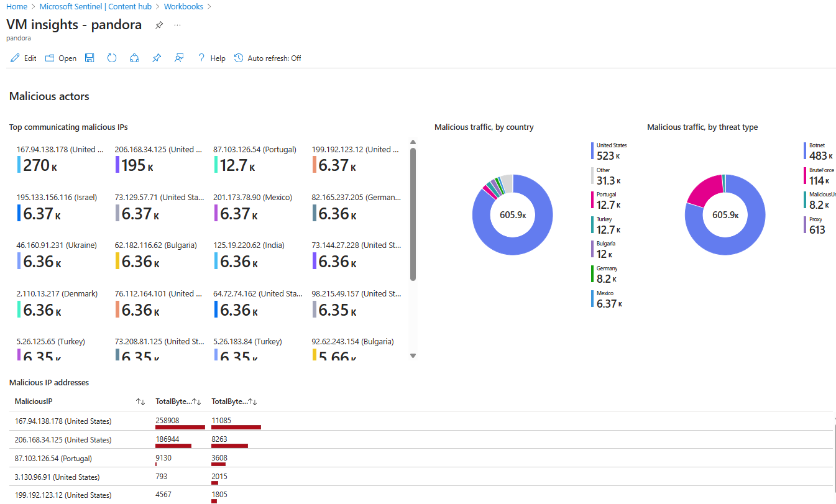The width and height of the screenshot is (836, 504).
Task: Open the more options ellipsis beside the title
Action: pos(178,25)
